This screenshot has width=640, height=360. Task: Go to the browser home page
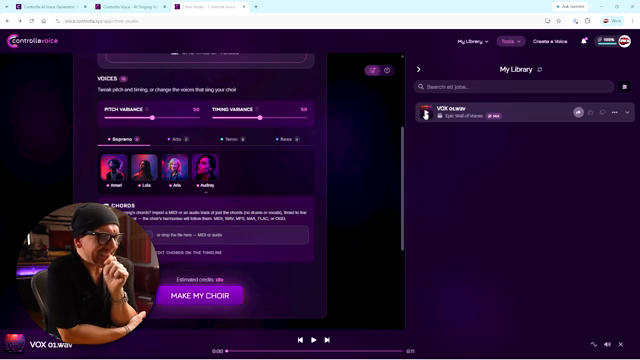[x=44, y=21]
